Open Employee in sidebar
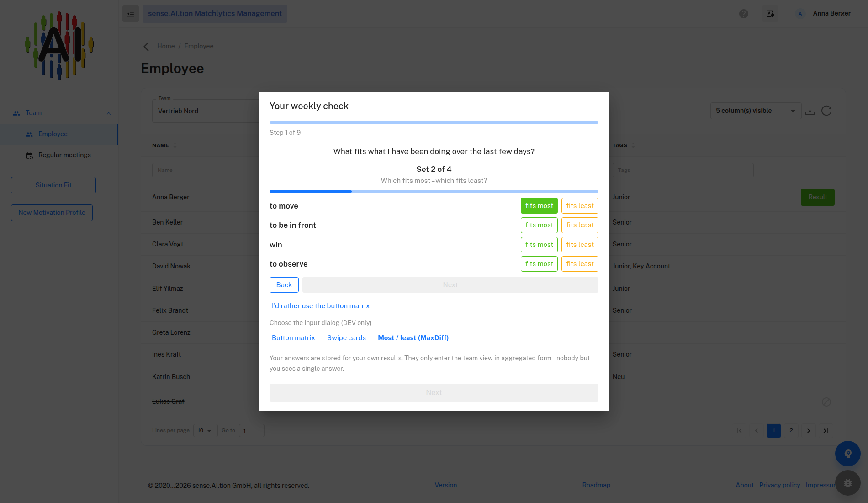Image resolution: width=868 pixels, height=503 pixels. tap(59, 134)
